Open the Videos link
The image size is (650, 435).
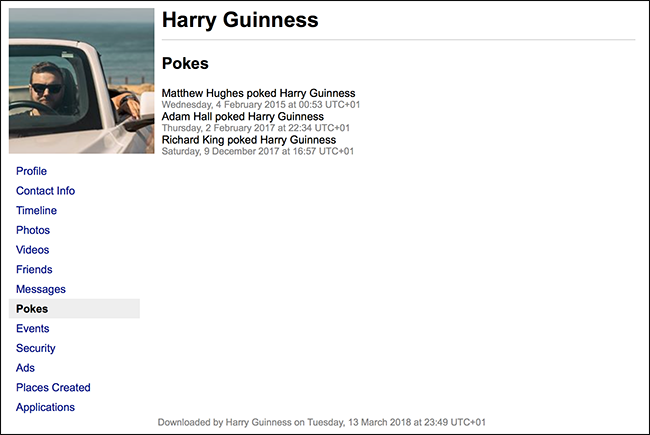tap(33, 250)
